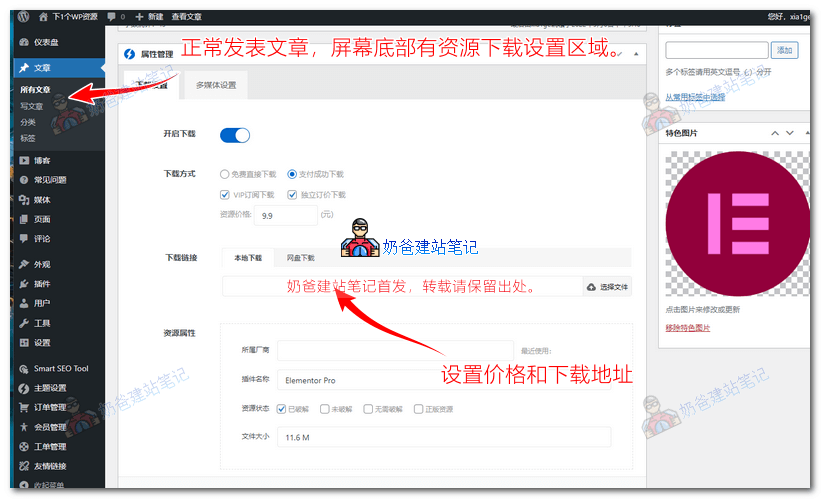The width and height of the screenshot is (821, 499).
Task: Open the 博客 sidebar icon
Action: [24, 161]
